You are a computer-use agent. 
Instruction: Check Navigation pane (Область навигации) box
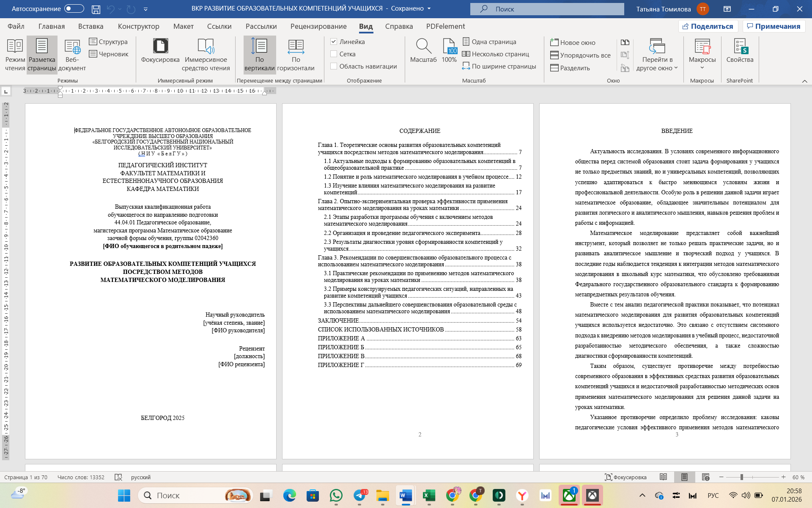click(334, 66)
